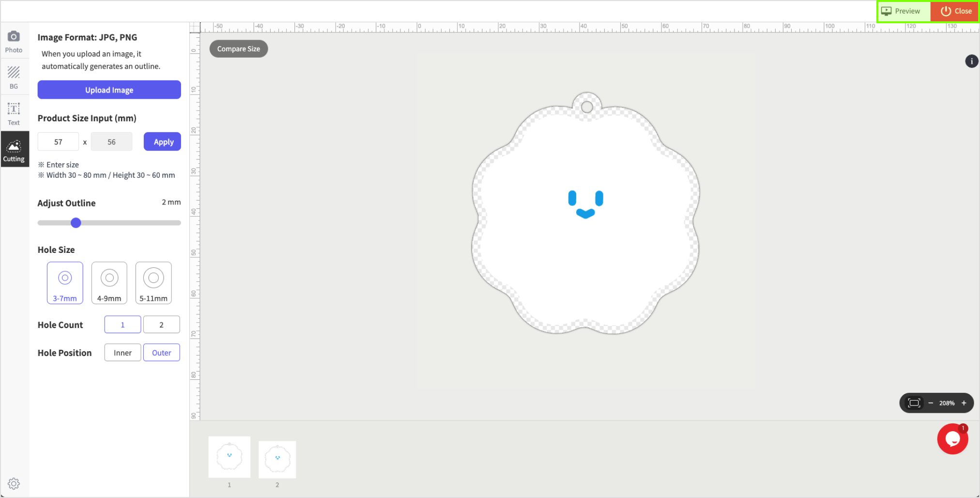Click fit-to-screen icon in zoom bar
This screenshot has width=980, height=498.
point(914,403)
